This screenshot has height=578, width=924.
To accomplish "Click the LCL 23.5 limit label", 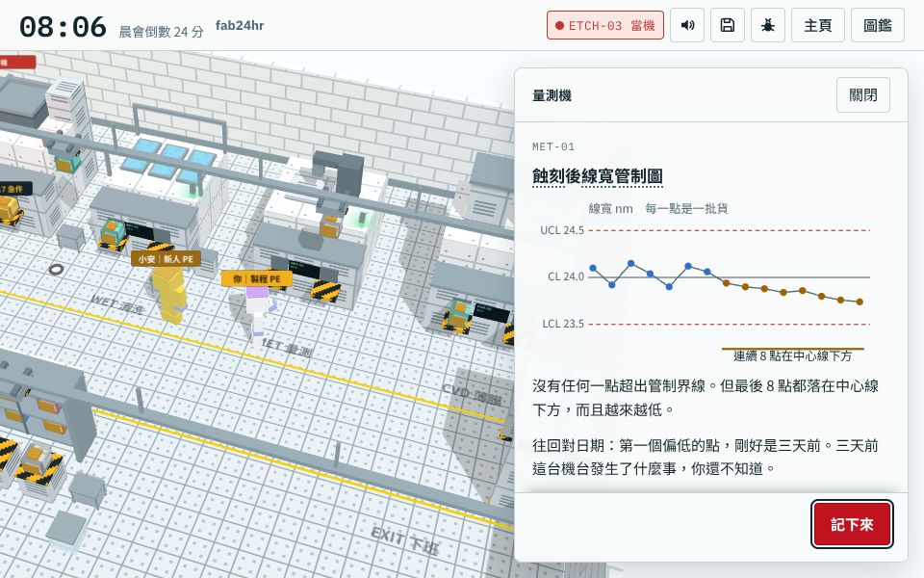I will pos(563,324).
